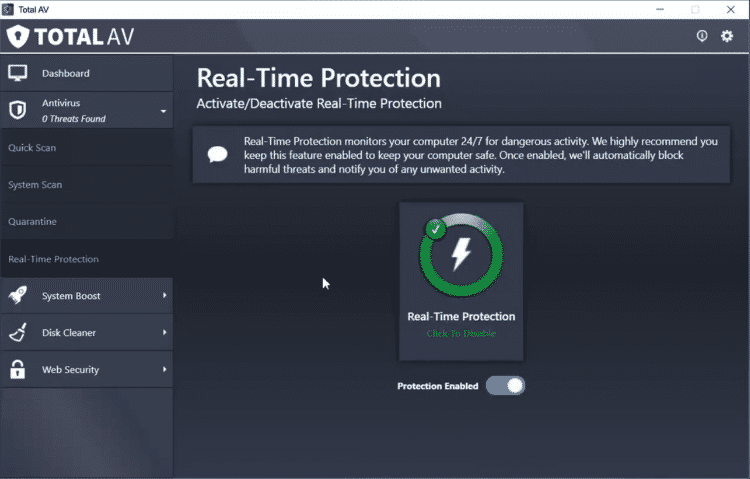
Task: Click the 'Click To Disable' link
Action: (461, 334)
